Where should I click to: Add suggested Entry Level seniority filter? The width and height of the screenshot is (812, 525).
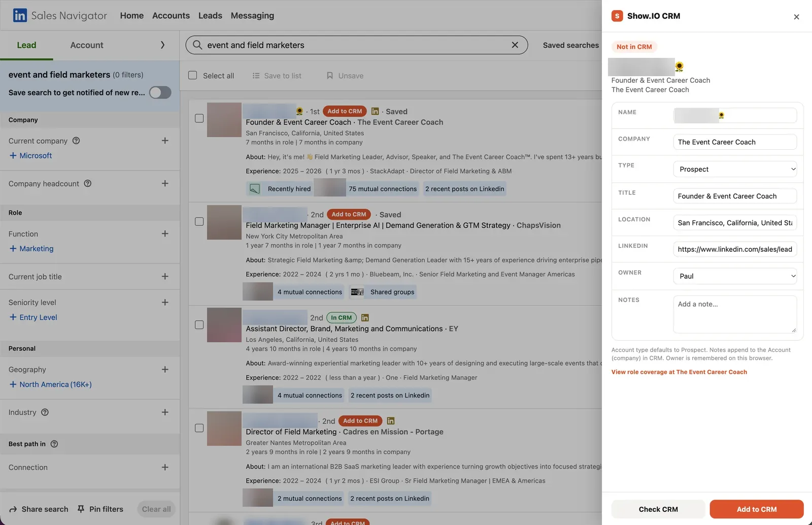pyautogui.click(x=33, y=317)
